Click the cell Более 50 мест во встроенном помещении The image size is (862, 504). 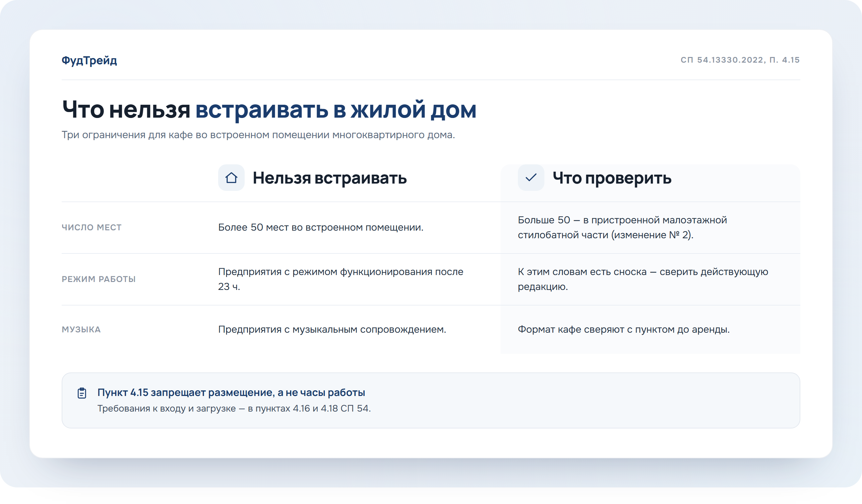click(321, 227)
